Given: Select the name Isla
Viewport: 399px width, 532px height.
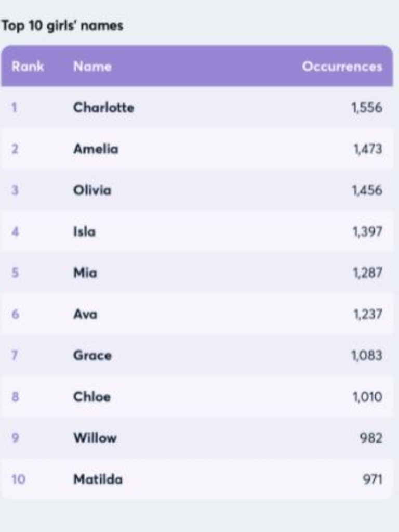Looking at the screenshot, I should (x=84, y=231).
